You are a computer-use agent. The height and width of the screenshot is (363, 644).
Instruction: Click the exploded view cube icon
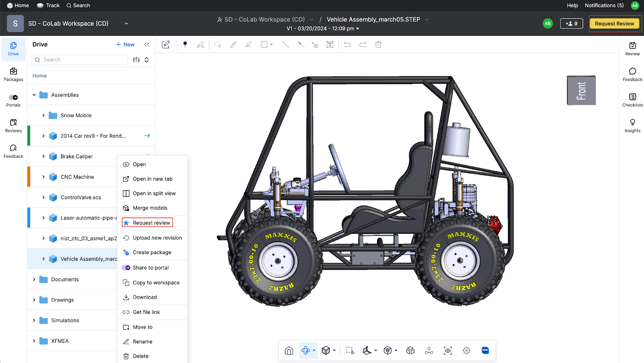(410, 351)
